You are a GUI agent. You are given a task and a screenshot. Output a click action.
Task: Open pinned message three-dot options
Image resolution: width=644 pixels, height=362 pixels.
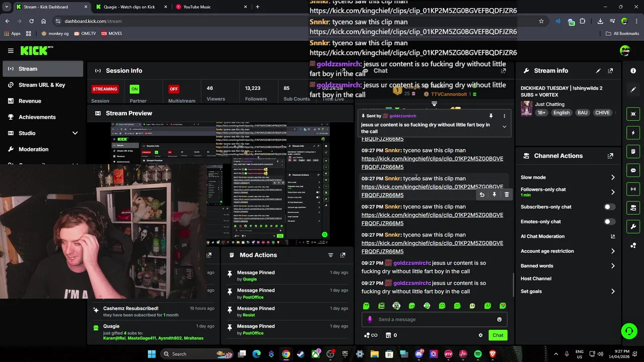tap(504, 116)
